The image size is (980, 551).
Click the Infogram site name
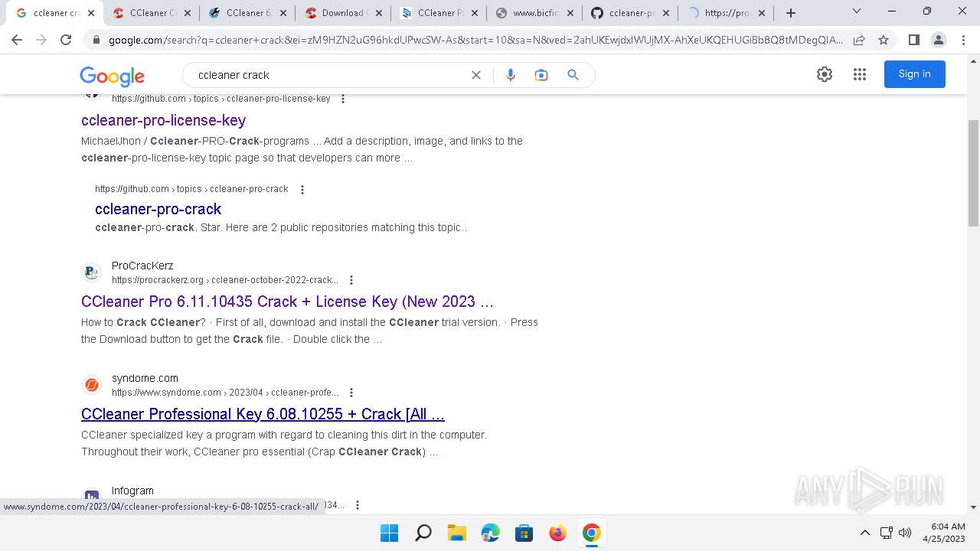point(132,491)
